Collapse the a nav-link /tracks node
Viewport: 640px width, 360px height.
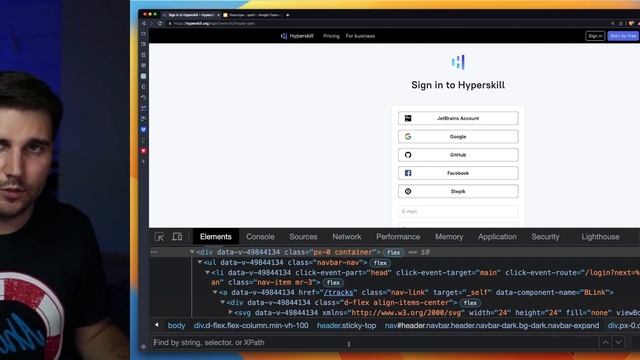[215, 292]
